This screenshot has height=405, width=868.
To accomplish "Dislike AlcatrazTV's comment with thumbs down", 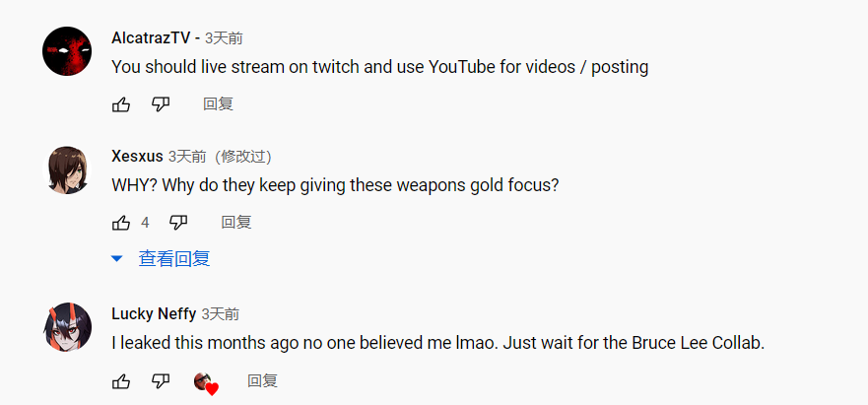I will coord(161,104).
